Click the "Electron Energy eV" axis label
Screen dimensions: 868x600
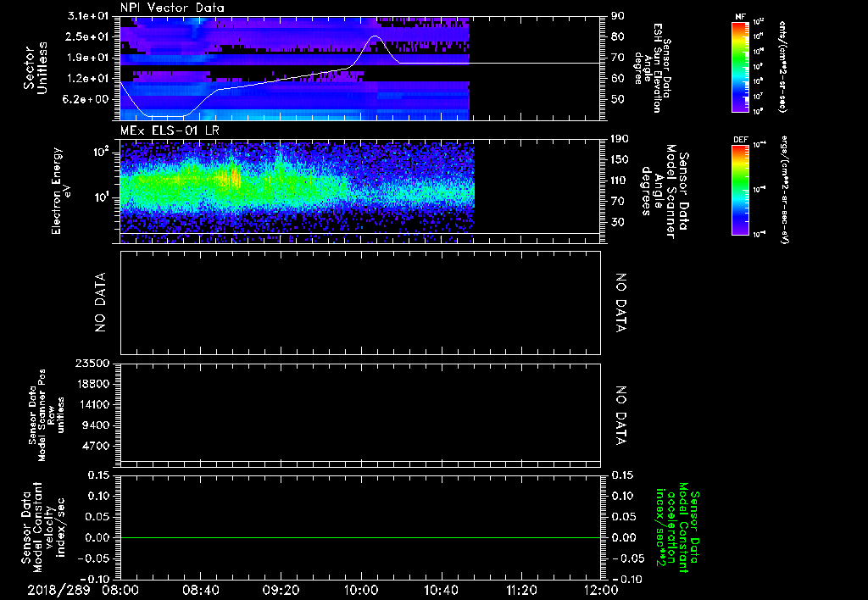coord(61,191)
